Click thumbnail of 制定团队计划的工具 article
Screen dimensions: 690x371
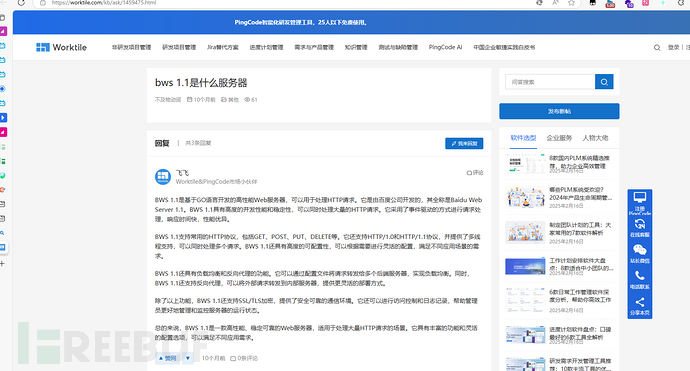(525, 232)
